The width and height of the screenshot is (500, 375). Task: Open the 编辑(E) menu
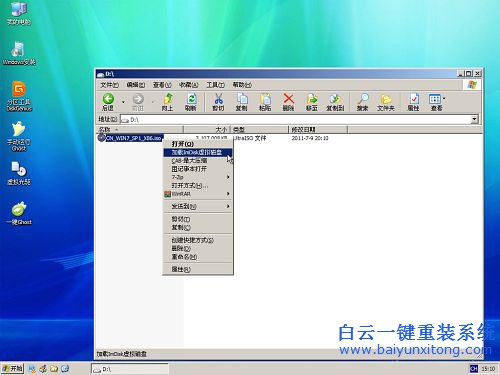pos(136,85)
